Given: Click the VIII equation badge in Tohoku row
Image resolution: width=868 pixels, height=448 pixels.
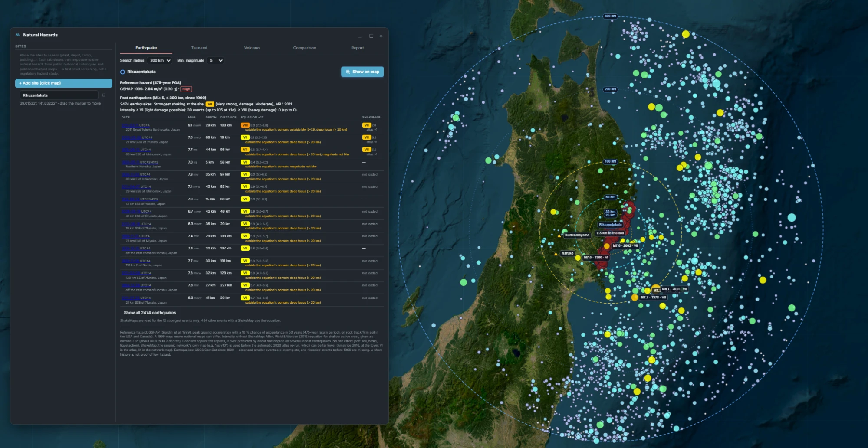Looking at the screenshot, I should pyautogui.click(x=245, y=125).
